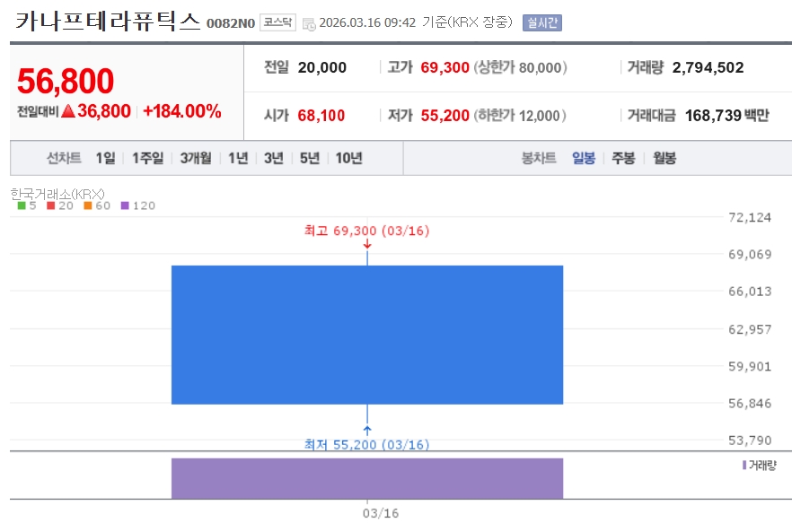792x532 pixels.
Task: Click the red 20-day moving average legend square
Action: tap(50, 205)
